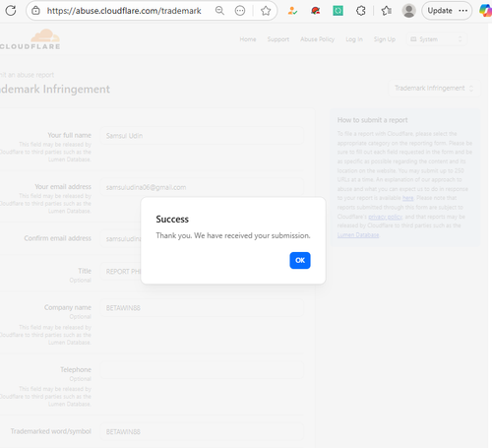This screenshot has width=492, height=448.
Task: Open the Trademark Infringement category dropdown
Action: coord(434,88)
